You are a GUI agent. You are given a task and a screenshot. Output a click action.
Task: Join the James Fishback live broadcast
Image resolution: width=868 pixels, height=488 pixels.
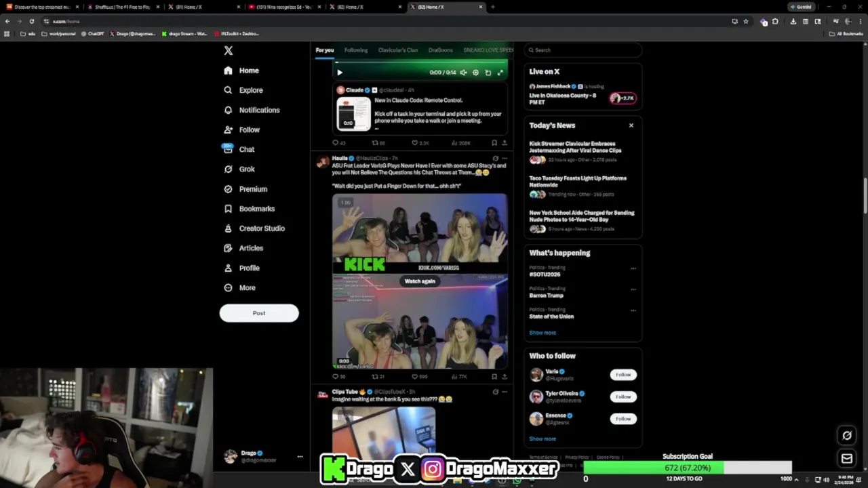(583, 95)
